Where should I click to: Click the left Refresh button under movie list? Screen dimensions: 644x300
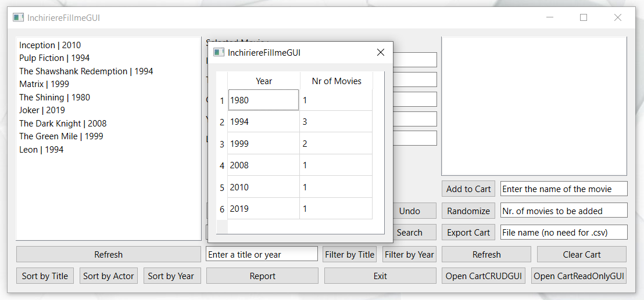coord(109,255)
